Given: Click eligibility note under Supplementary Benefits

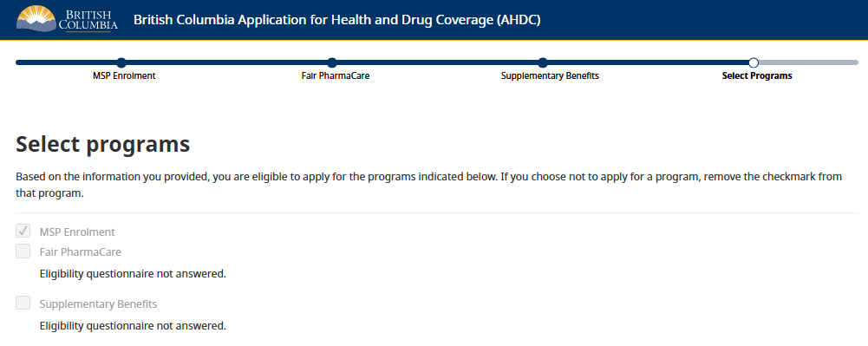Looking at the screenshot, I should (x=133, y=325).
